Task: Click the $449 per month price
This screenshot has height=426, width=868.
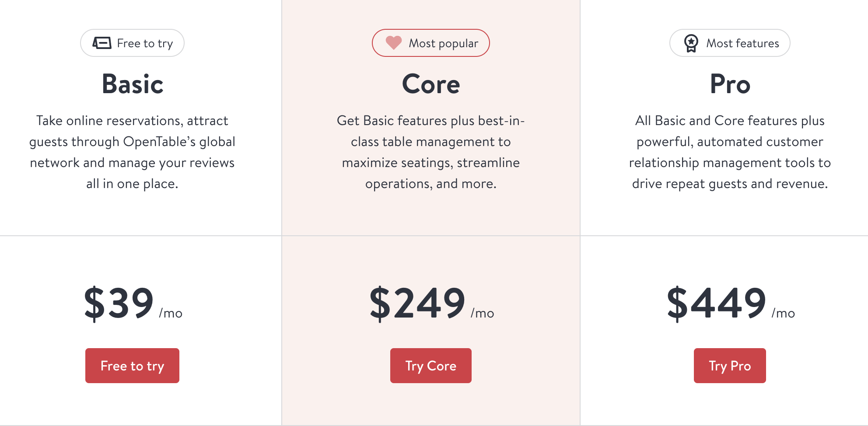Action: click(x=731, y=303)
